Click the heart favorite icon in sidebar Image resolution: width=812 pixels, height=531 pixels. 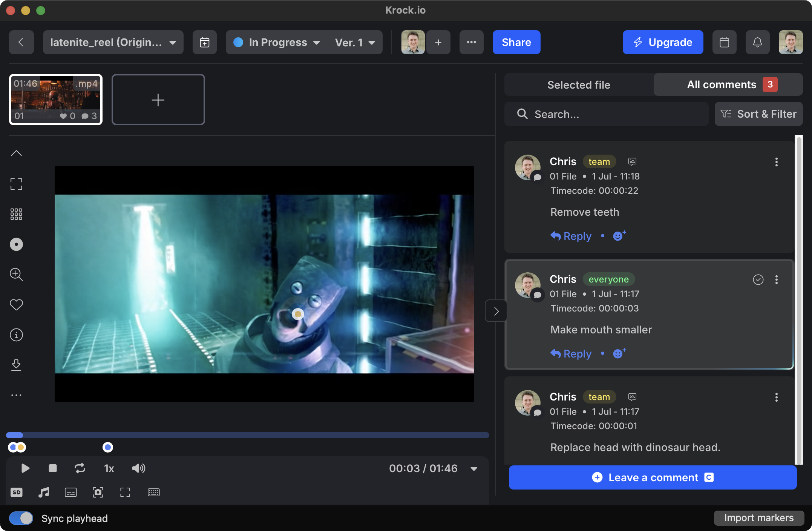pos(16,305)
